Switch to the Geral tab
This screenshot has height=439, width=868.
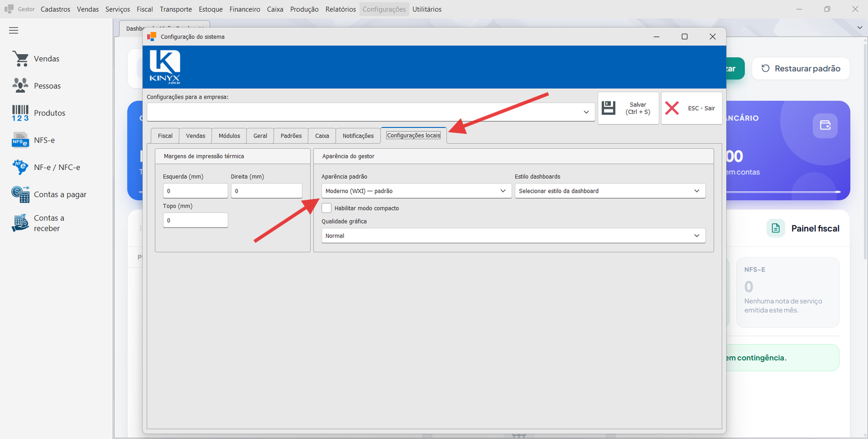[260, 135]
